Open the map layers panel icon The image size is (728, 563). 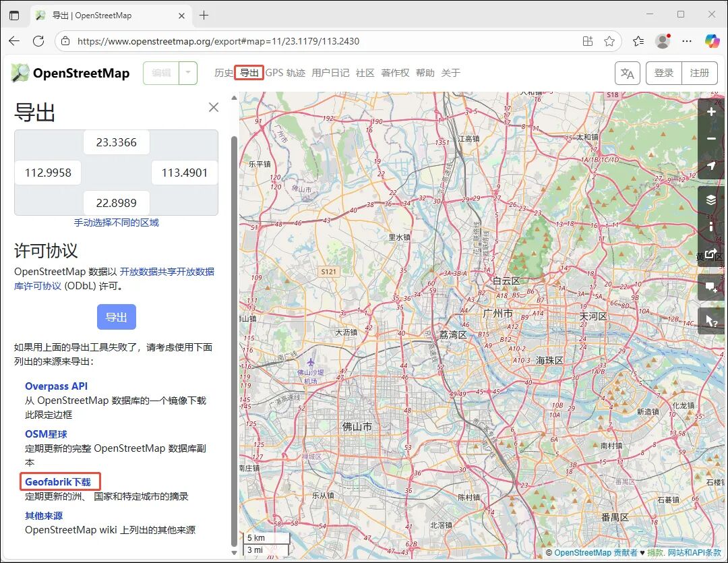tap(711, 200)
